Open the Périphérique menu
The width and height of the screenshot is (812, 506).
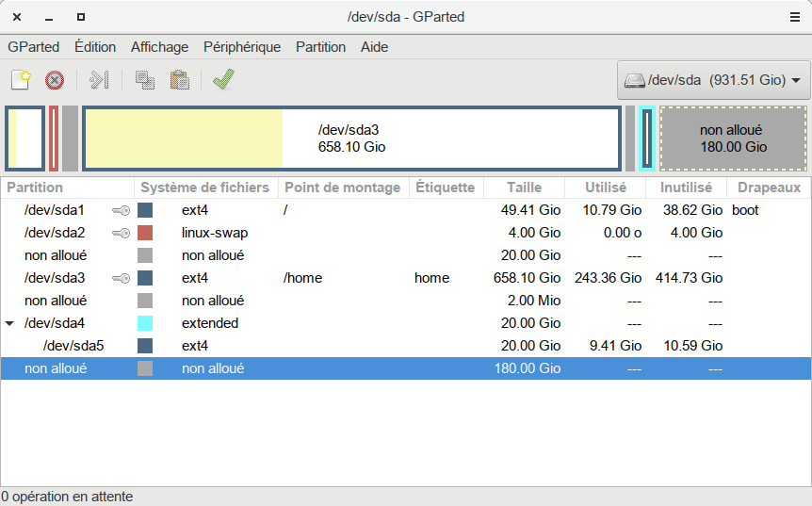242,47
